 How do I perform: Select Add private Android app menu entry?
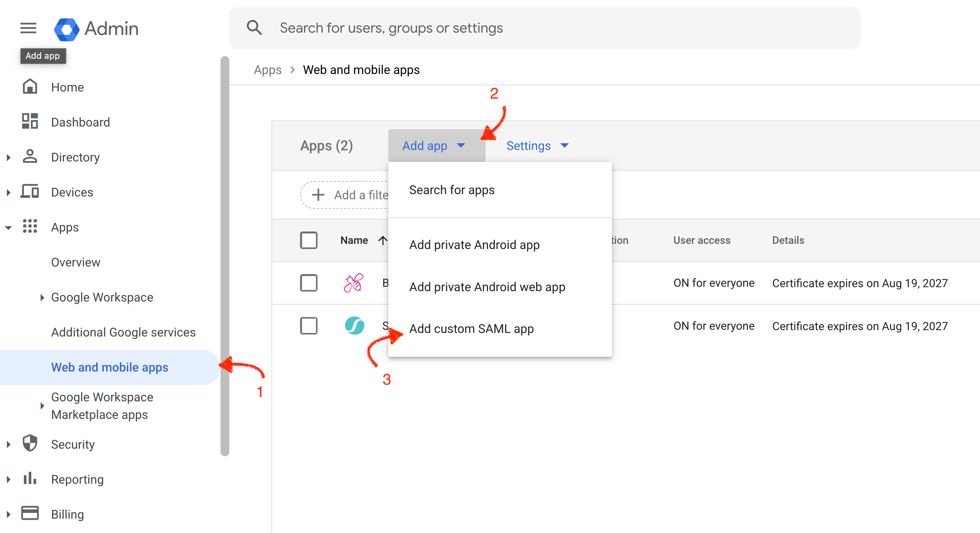click(x=475, y=245)
